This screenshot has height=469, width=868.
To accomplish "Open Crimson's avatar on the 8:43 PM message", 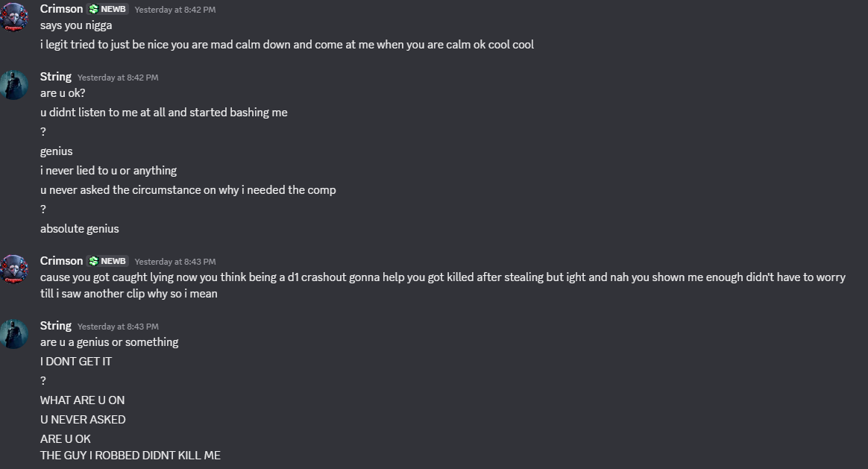I will pos(13,269).
